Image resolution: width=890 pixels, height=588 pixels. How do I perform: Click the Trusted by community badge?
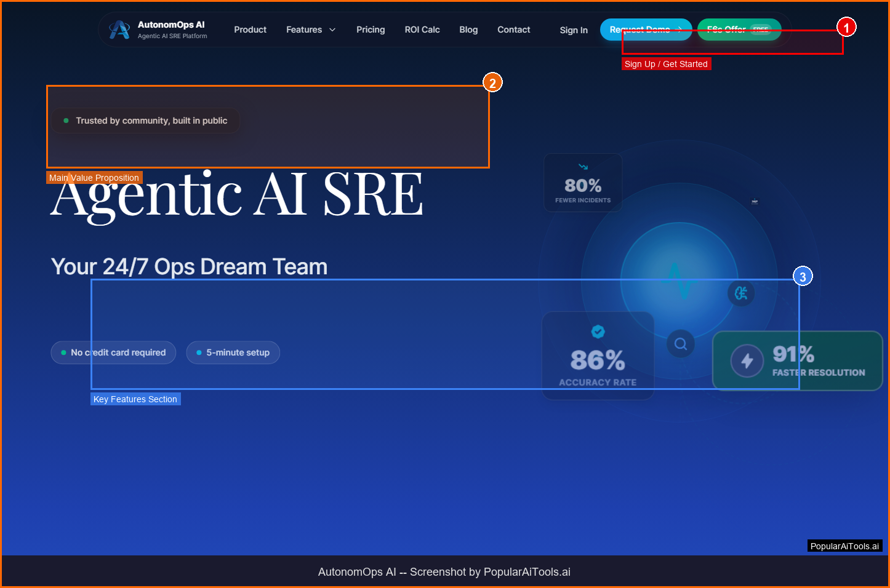pos(146,121)
